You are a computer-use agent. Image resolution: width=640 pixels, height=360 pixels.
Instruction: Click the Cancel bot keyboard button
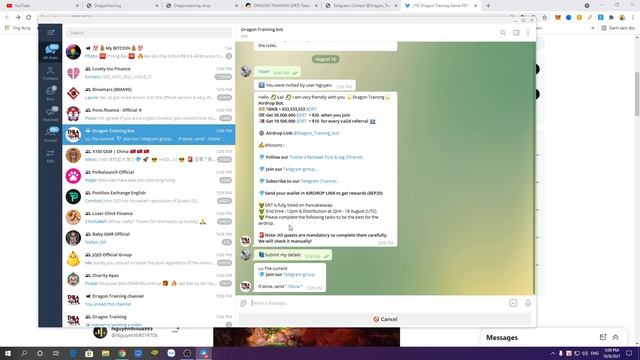[x=385, y=319]
